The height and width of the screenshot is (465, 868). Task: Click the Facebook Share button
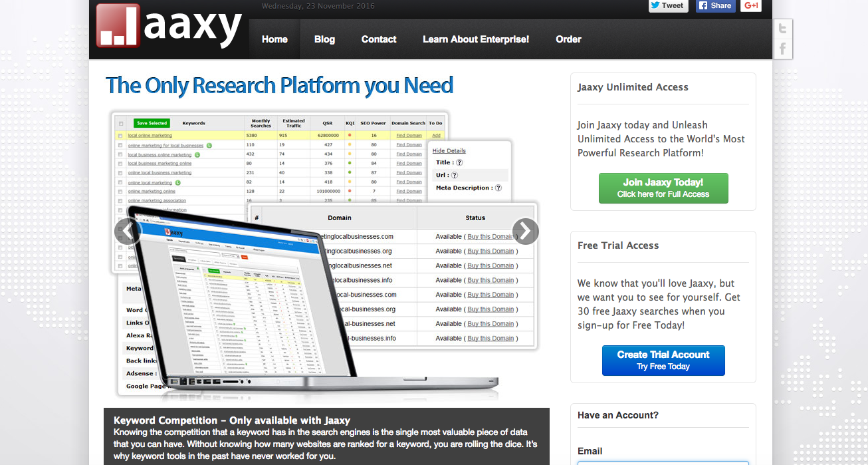[x=715, y=5]
